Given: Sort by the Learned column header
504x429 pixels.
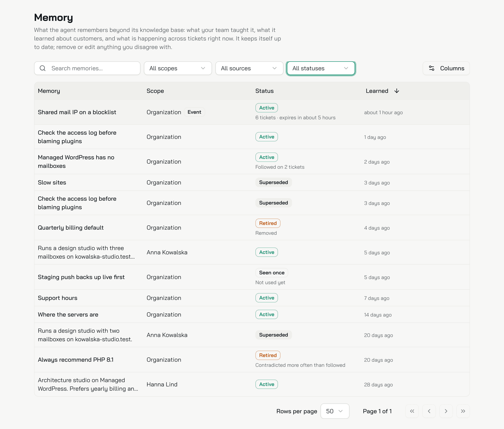Looking at the screenshot, I should 382,91.
